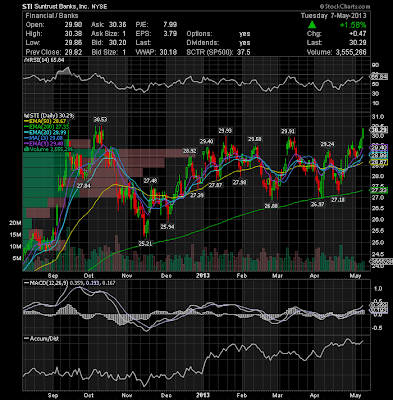This screenshot has height=400, width=393.
Task: Click the yellow 28.67 axis price tag
Action: [378, 162]
